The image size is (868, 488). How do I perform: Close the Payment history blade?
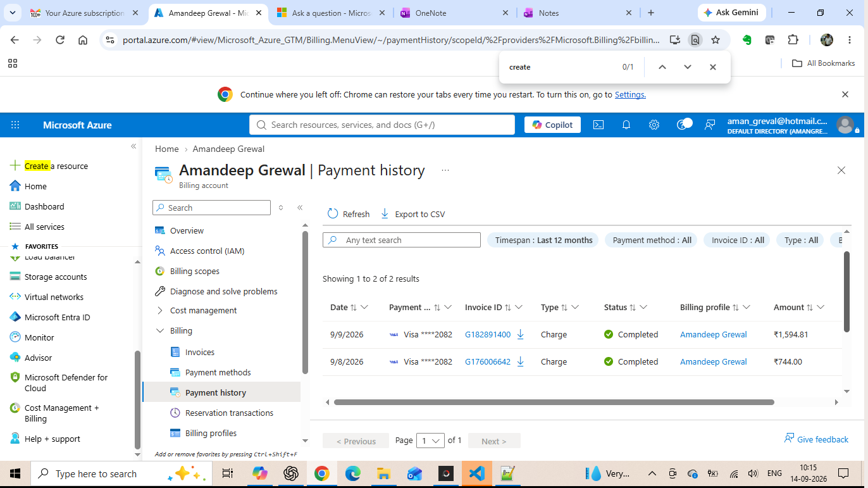tap(841, 170)
